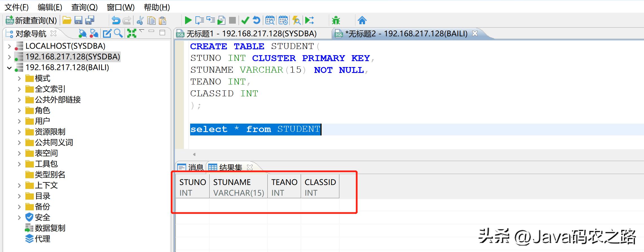This screenshot has height=252, width=644.
Task: Click the yellow open file folder icon
Action: point(67,20)
